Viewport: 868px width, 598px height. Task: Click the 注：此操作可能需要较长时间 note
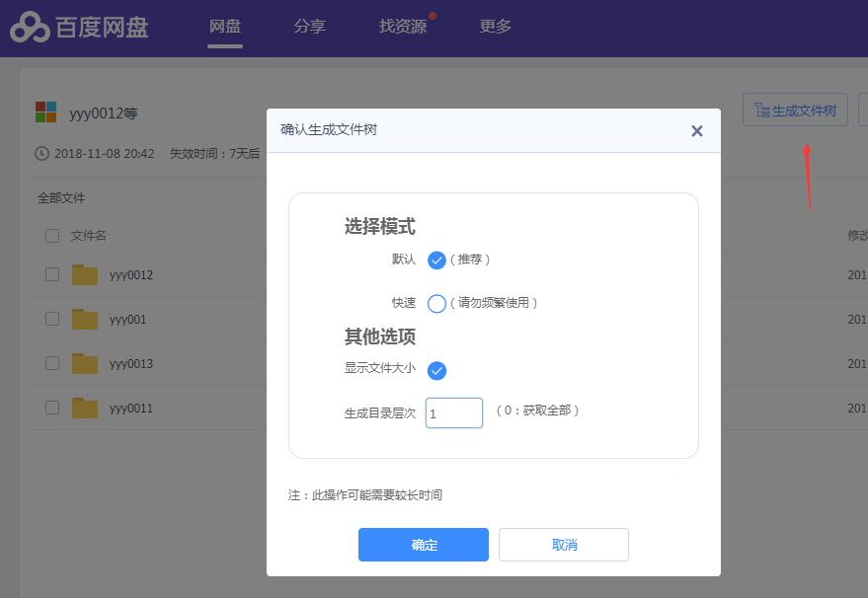pos(364,495)
